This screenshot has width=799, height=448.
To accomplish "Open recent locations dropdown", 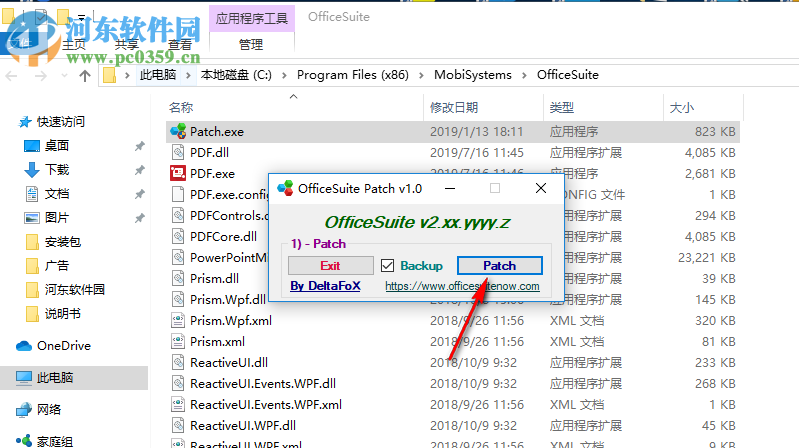I will pos(64,76).
